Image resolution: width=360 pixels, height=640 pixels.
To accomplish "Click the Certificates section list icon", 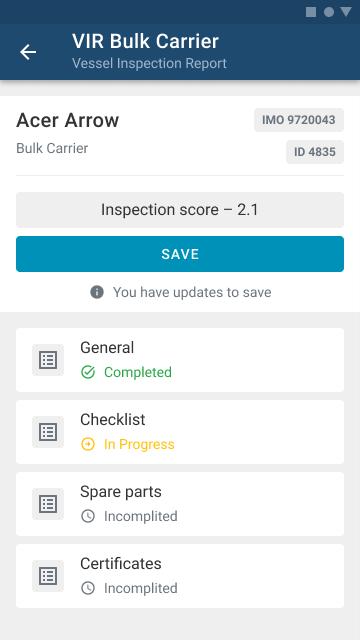I will coord(48,576).
